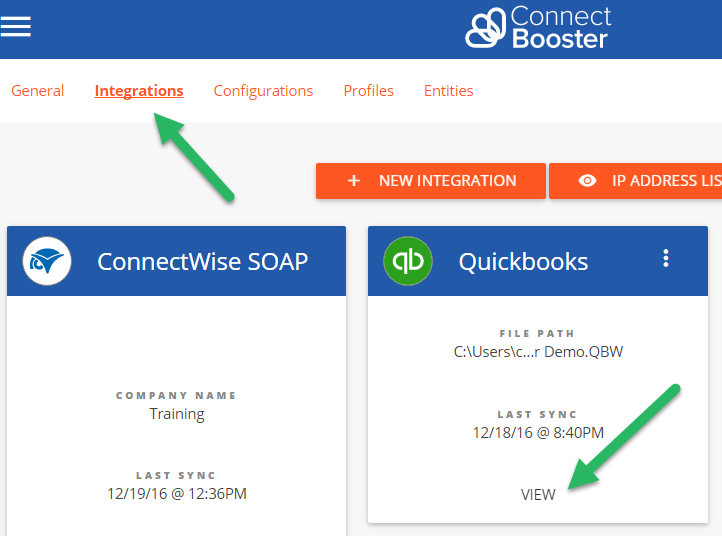Open the Entities tab
The width and height of the screenshot is (722, 536).
pos(448,91)
